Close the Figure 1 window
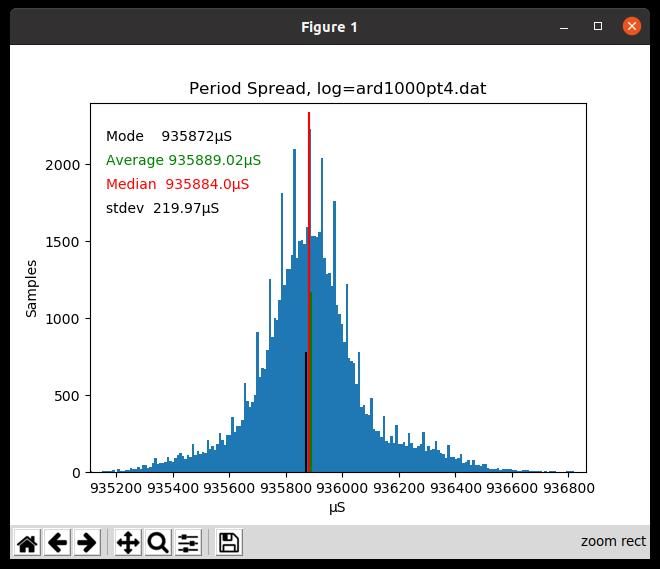 [631, 26]
